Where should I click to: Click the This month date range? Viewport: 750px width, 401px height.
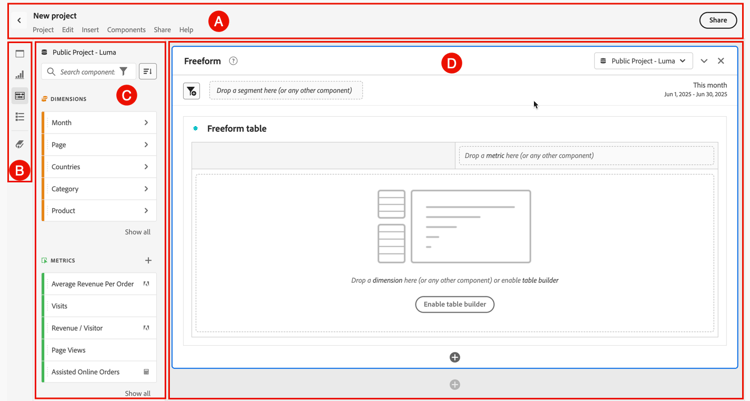tap(696, 89)
